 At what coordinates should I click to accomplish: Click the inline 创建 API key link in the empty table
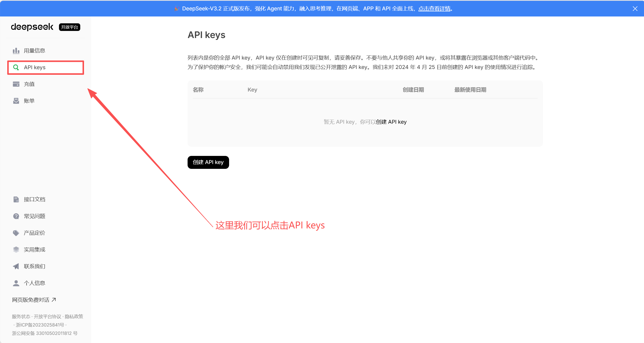coord(391,122)
